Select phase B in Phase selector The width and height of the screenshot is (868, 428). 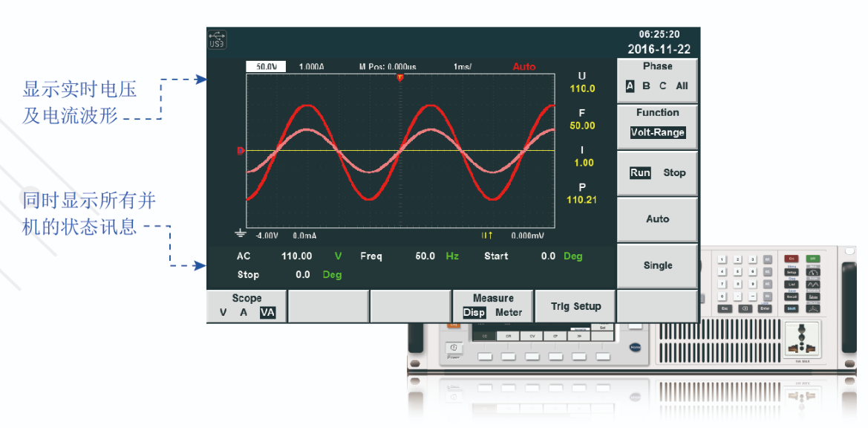click(646, 86)
